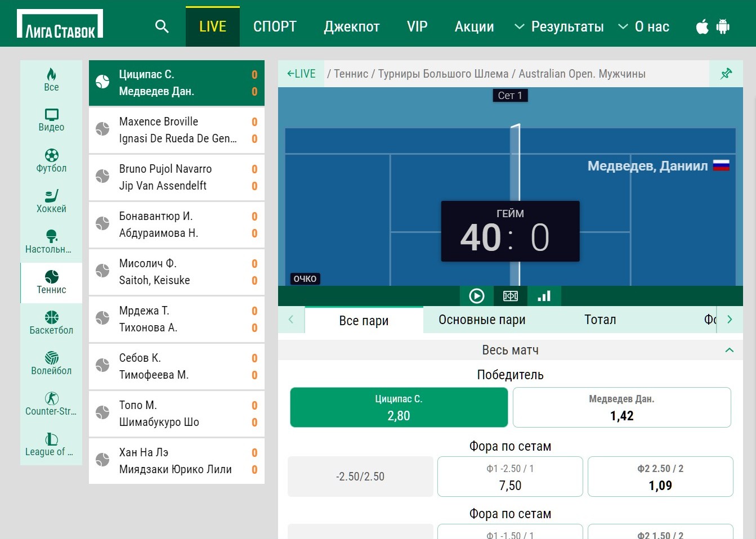The height and width of the screenshot is (539, 756).
Task: Select Футбол in the sports sidebar
Action: [x=51, y=161]
